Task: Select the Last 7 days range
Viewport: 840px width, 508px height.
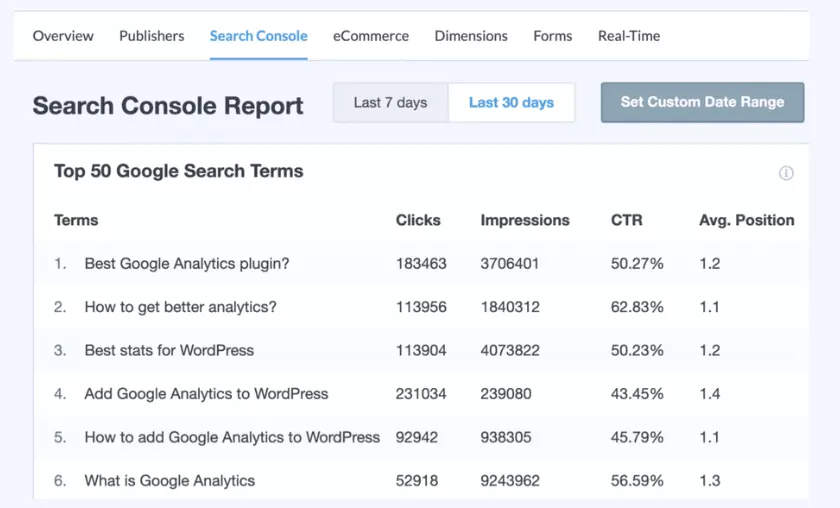Action: [x=391, y=102]
